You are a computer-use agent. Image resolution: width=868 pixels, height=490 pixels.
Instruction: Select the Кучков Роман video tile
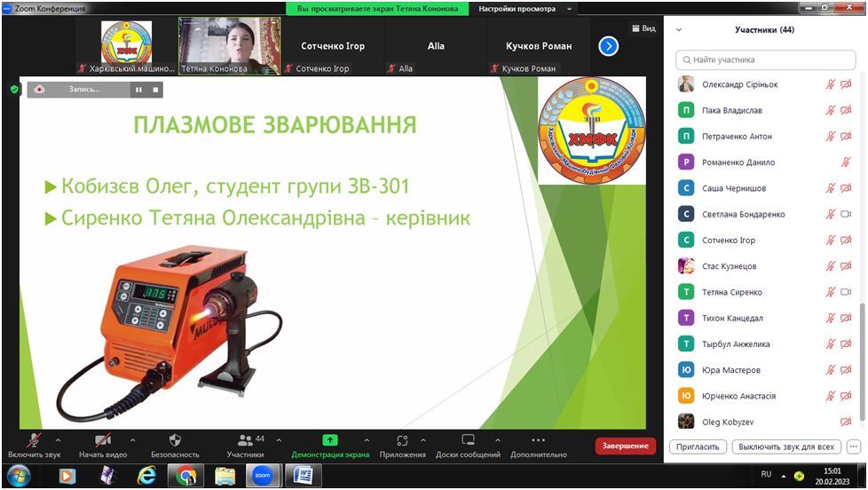[539, 46]
